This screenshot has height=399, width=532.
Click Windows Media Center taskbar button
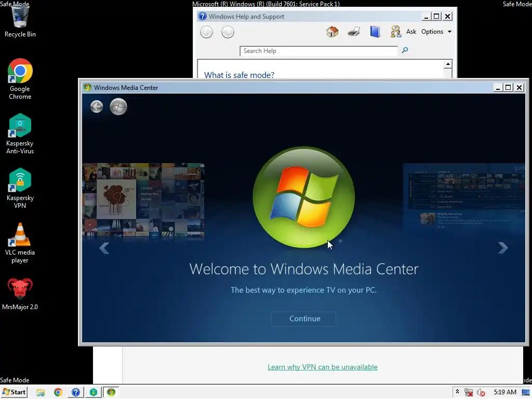111,393
